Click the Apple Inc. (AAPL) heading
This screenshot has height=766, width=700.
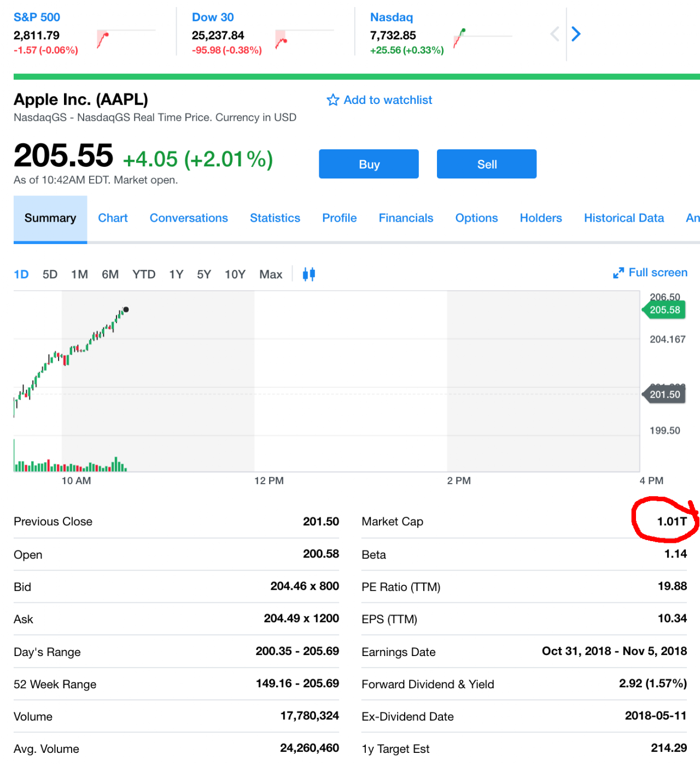tap(81, 100)
